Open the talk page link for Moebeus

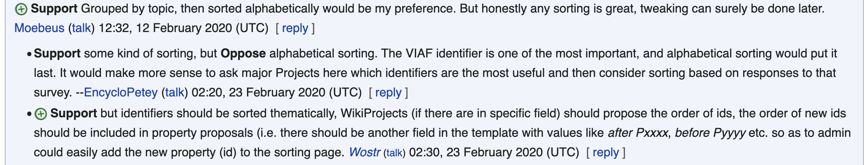[x=81, y=28]
